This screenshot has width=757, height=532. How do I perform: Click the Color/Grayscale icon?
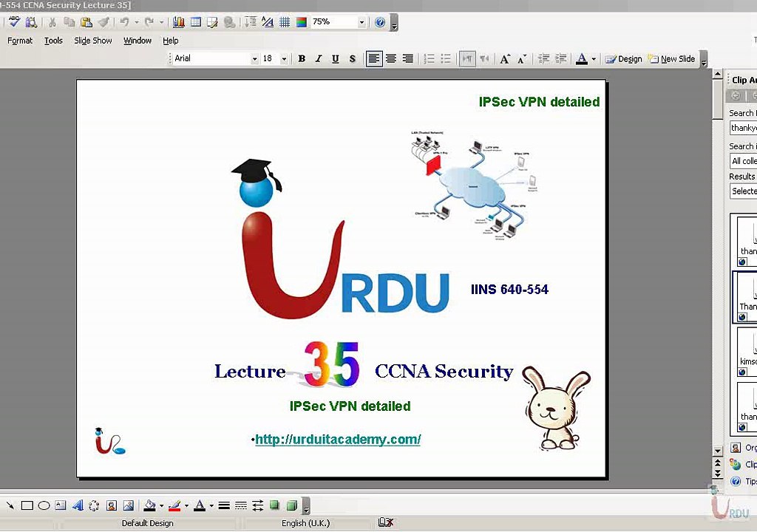click(302, 21)
